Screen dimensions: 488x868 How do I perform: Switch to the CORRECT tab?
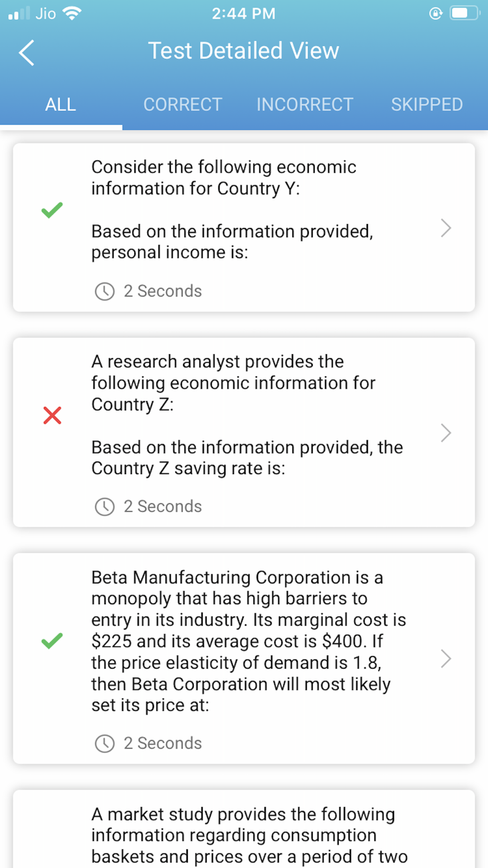click(183, 104)
